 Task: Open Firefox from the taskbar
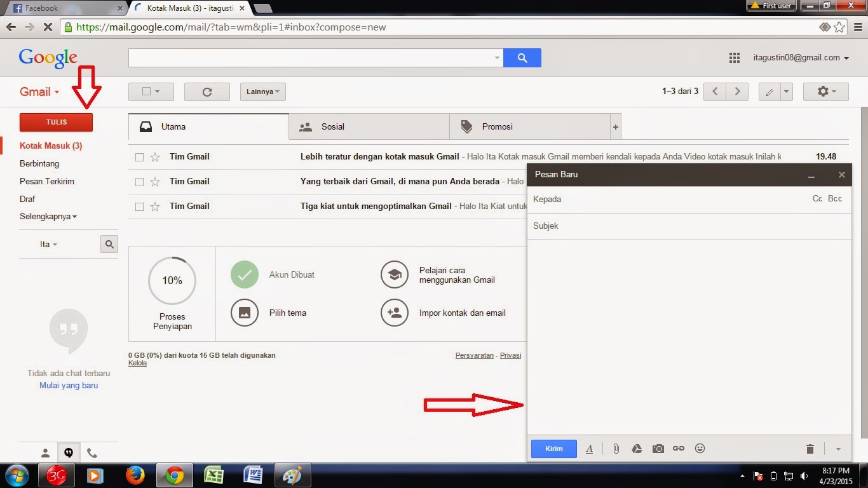click(135, 475)
